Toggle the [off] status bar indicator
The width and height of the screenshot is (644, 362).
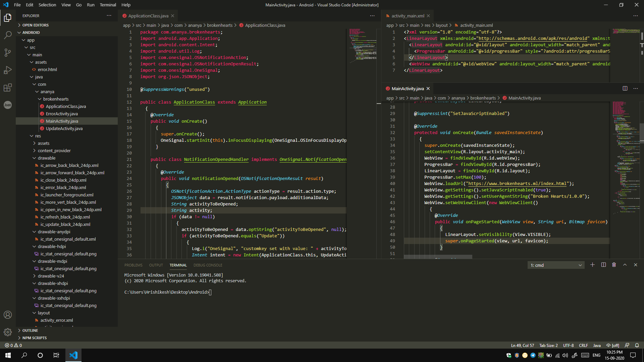(x=613, y=345)
